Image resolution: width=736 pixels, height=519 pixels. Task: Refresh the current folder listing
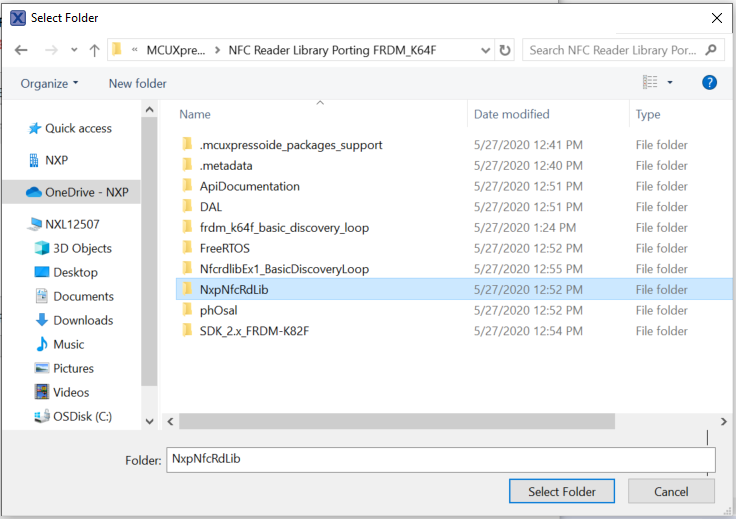coord(505,49)
